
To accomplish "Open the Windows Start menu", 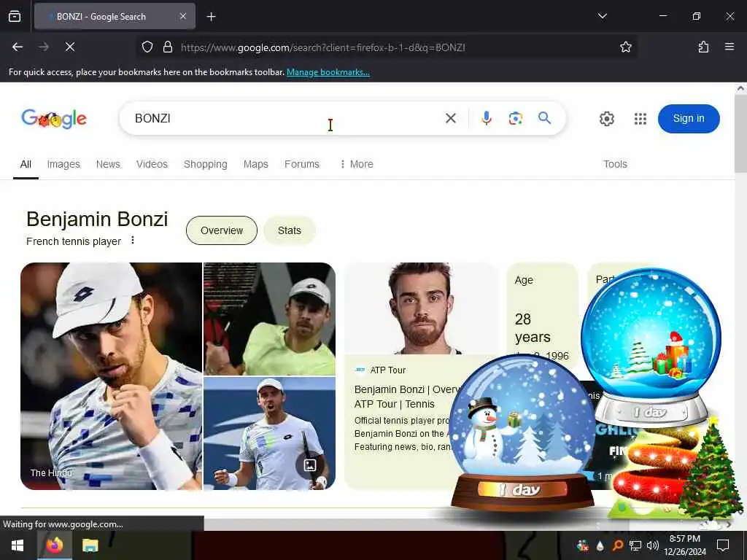I will (18, 545).
